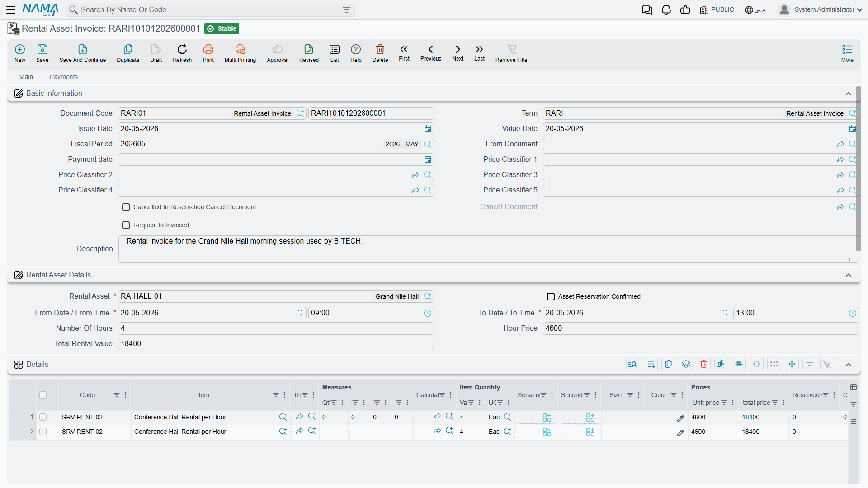The width and height of the screenshot is (868, 488).
Task: Open the chat messages icon
Action: [x=647, y=10]
